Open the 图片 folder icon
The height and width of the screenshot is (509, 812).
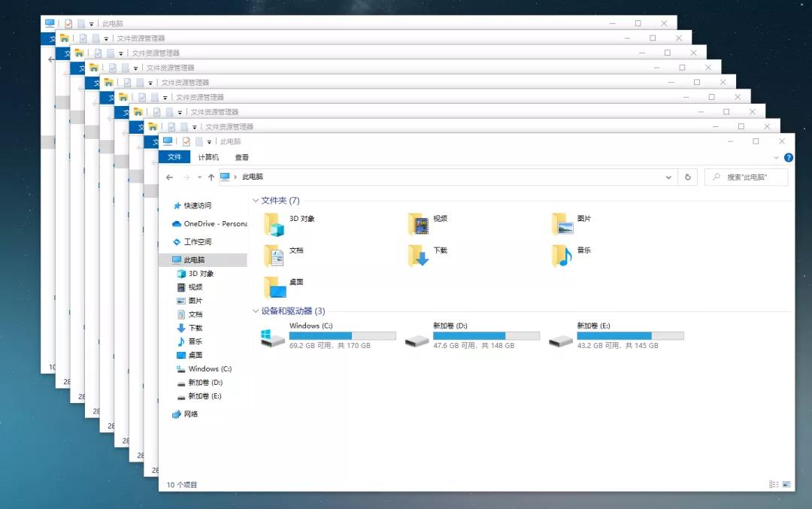click(x=562, y=225)
